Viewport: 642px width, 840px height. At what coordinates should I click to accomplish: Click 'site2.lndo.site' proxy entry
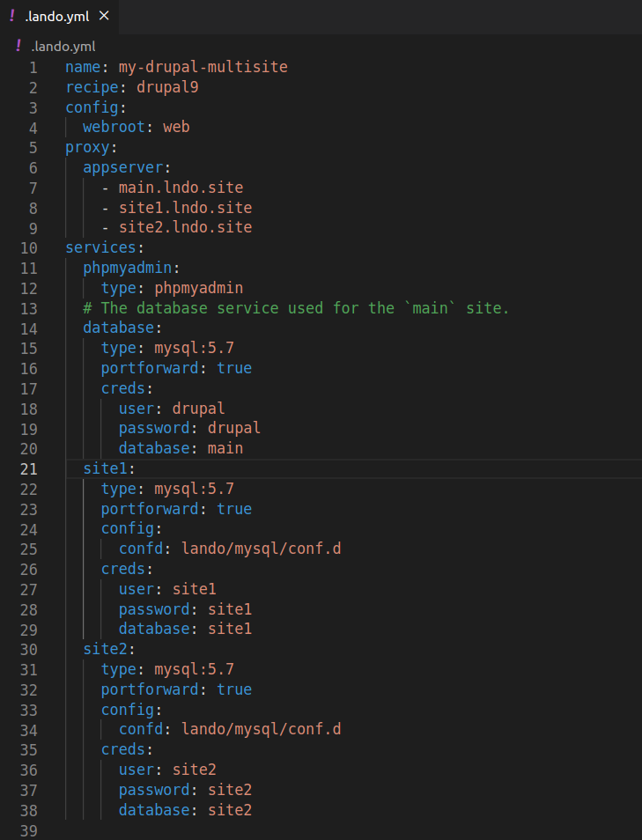(186, 227)
